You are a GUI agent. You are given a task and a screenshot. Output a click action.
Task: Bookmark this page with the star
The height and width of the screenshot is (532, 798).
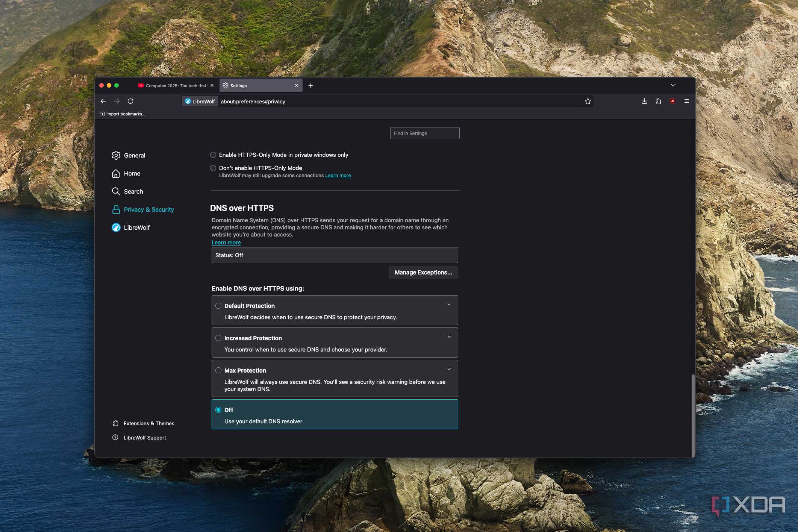[x=588, y=101]
